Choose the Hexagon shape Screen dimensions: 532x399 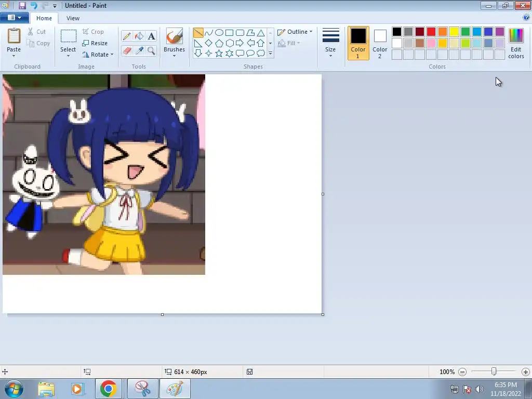coord(229,43)
